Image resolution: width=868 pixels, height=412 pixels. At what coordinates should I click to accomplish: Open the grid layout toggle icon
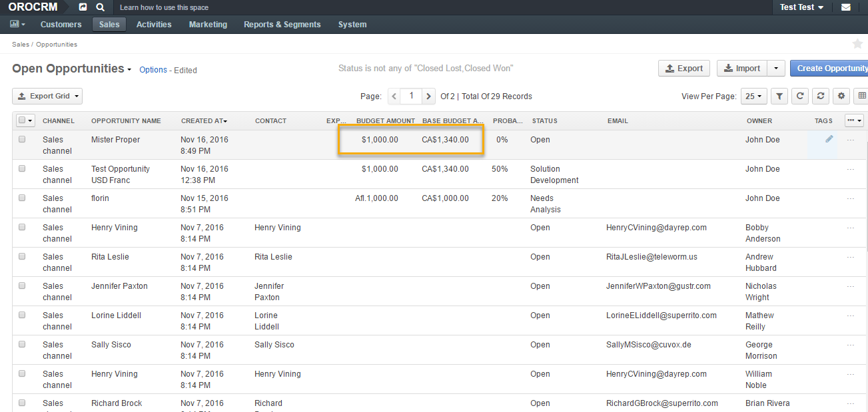(x=862, y=97)
